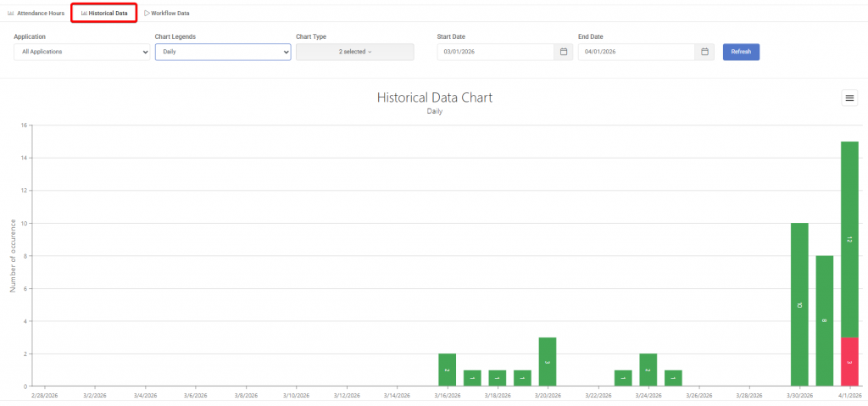This screenshot has height=406, width=868.
Task: Open the Workflow Data tab
Action: click(x=167, y=14)
